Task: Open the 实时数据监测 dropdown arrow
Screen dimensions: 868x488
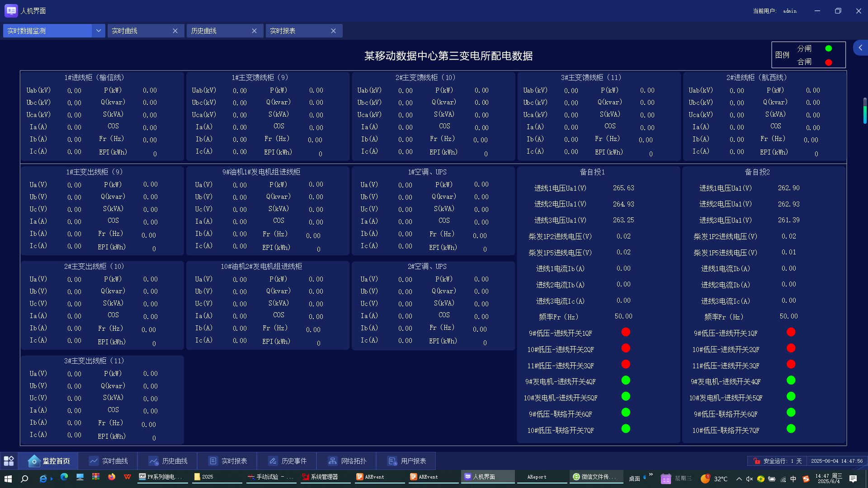Action: (98, 31)
